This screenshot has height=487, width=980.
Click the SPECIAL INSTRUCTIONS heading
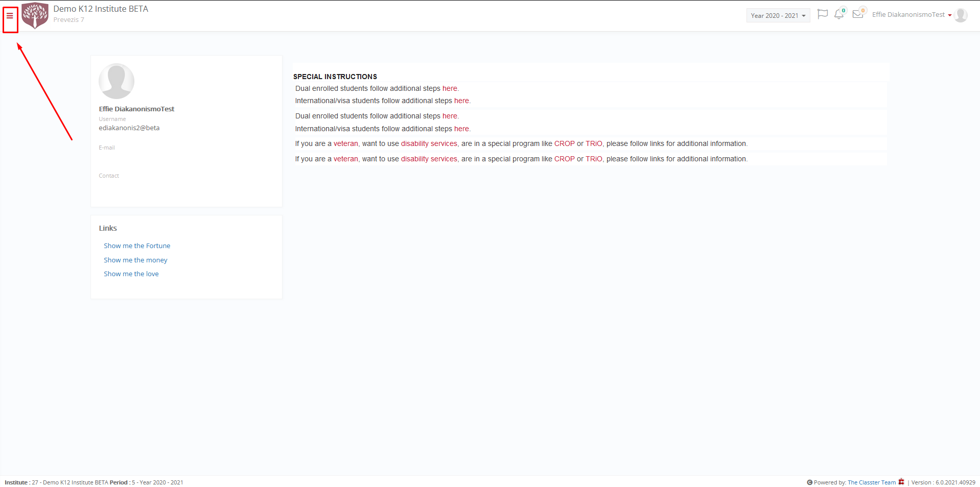click(335, 77)
